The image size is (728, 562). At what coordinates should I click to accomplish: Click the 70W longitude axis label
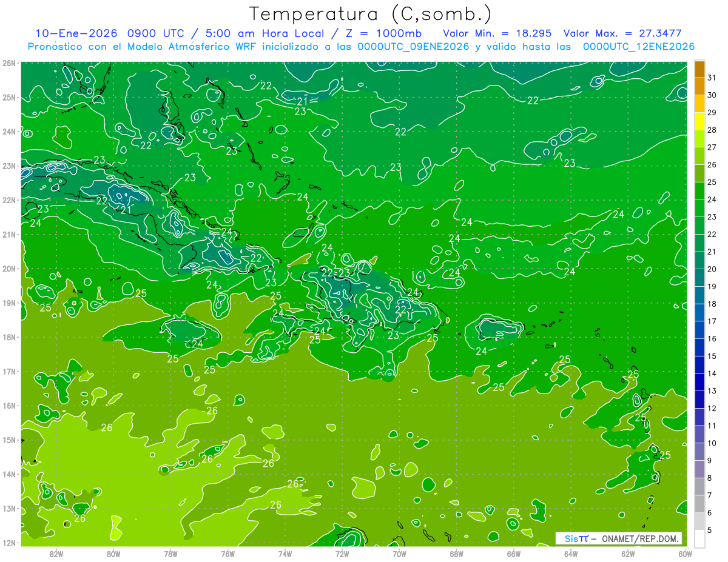pyautogui.click(x=399, y=554)
